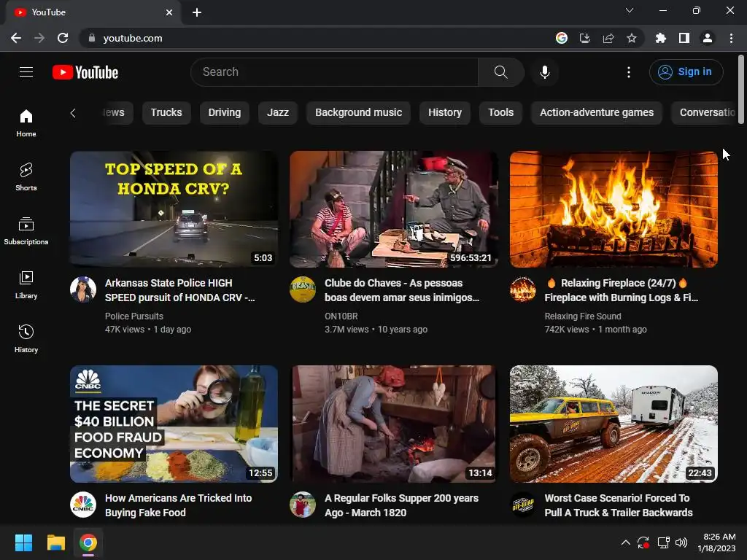Click the YouTube search input field

(334, 72)
